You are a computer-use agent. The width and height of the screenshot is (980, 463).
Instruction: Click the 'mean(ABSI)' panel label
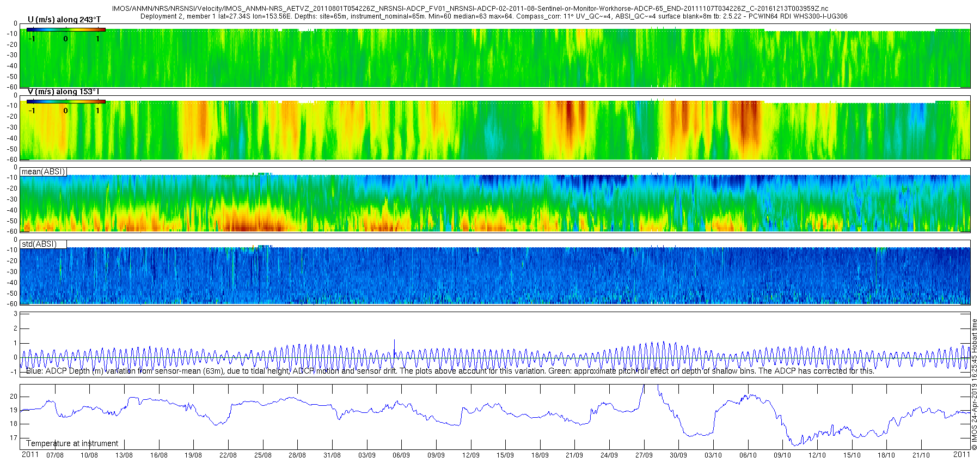pos(44,172)
